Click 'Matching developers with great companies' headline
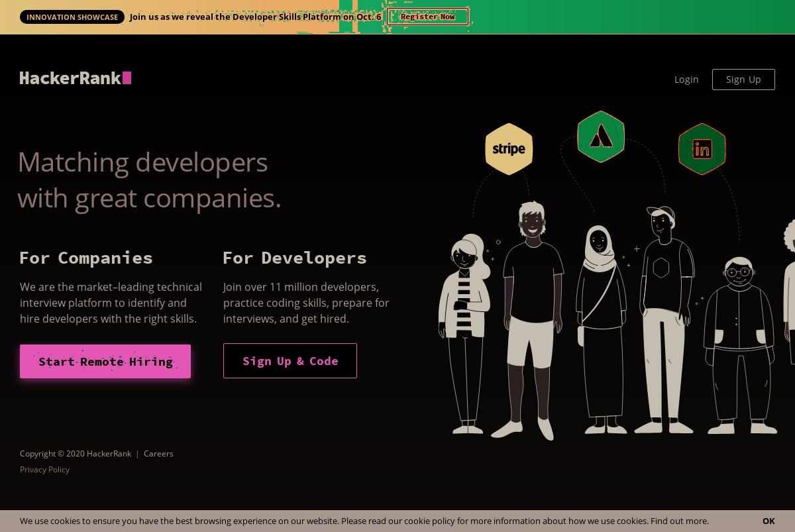This screenshot has width=795, height=532. 149,180
